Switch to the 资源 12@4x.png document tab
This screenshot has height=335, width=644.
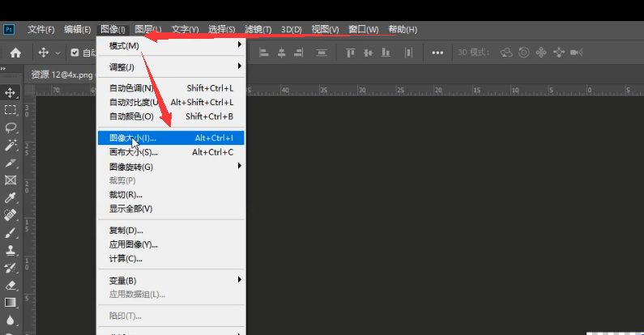coord(62,74)
